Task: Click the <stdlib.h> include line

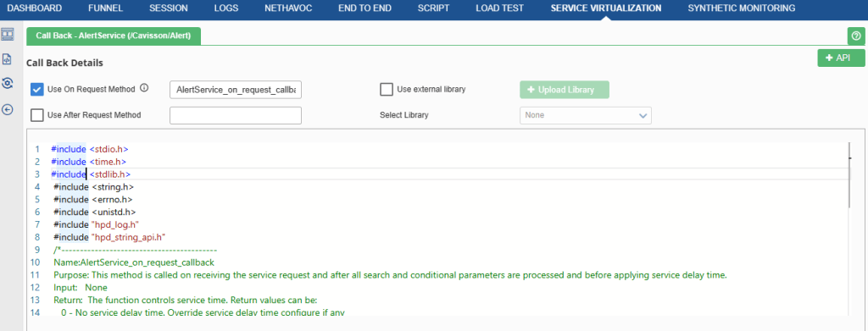Action: point(91,174)
